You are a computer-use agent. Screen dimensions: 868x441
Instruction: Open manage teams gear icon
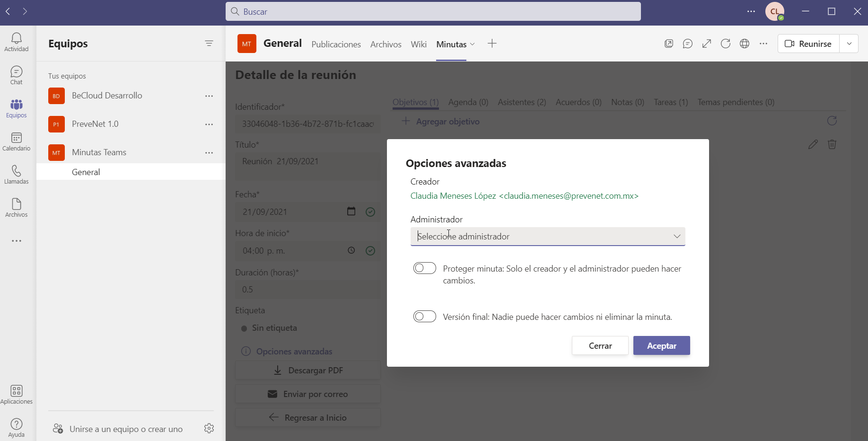click(x=209, y=428)
